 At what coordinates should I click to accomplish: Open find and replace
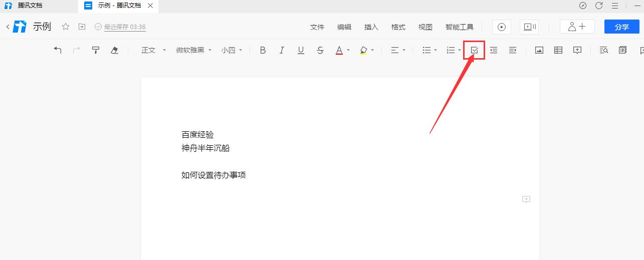(604, 50)
